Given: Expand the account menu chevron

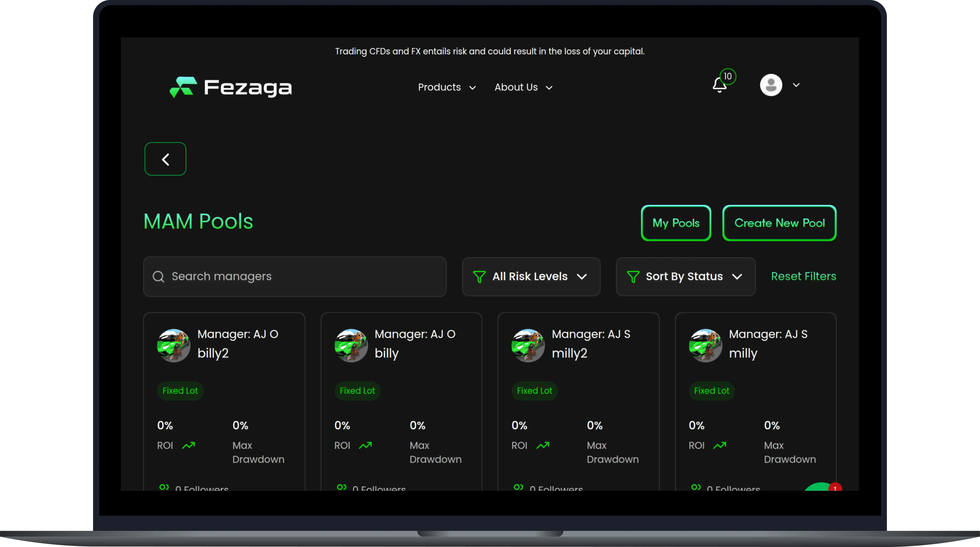Looking at the screenshot, I should pyautogui.click(x=796, y=85).
